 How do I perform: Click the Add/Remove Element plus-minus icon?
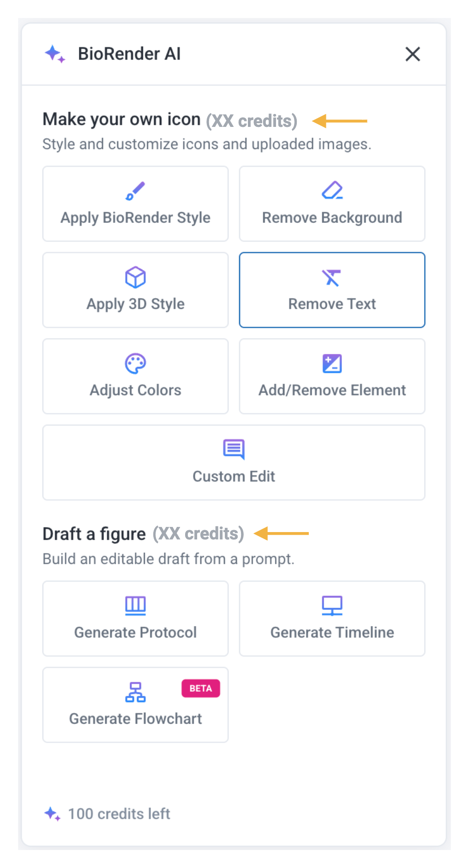coord(332,364)
